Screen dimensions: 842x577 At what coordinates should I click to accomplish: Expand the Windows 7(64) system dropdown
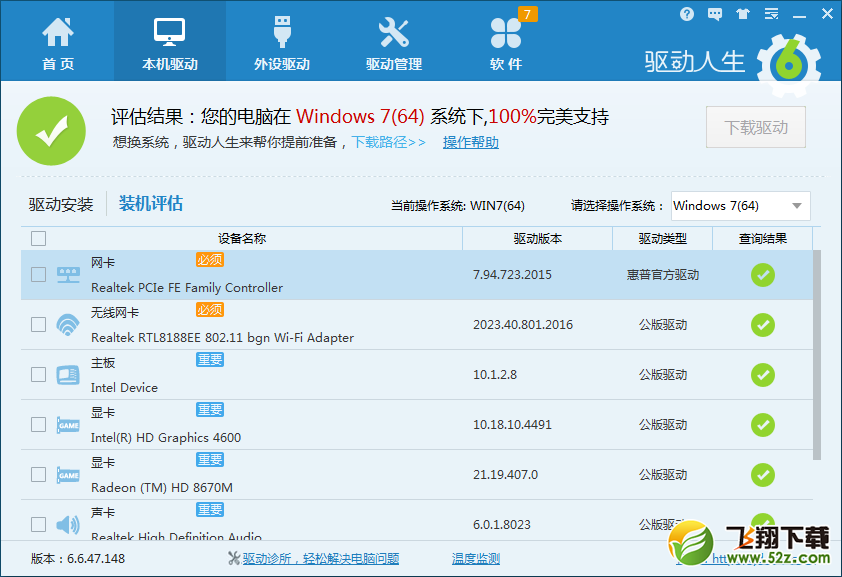[x=741, y=206]
